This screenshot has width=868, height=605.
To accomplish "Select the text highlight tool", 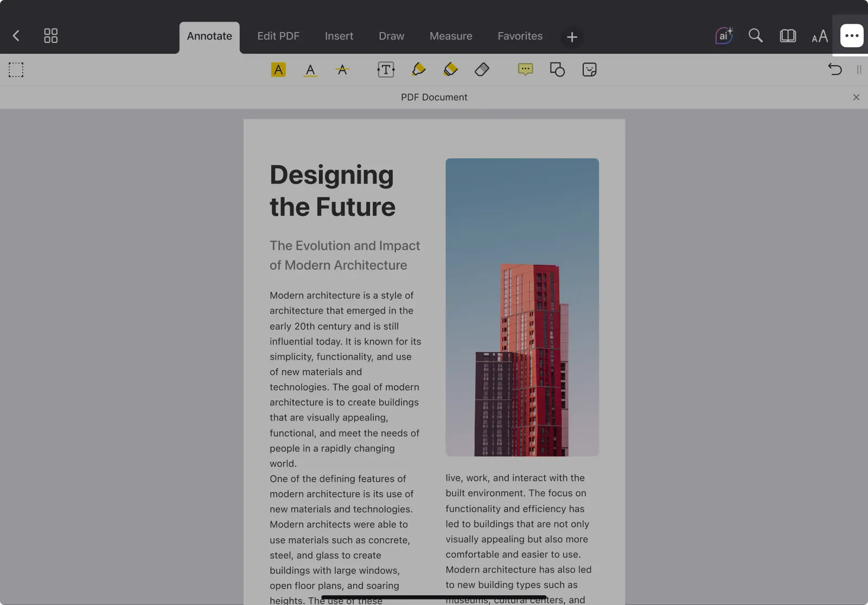I will (278, 69).
